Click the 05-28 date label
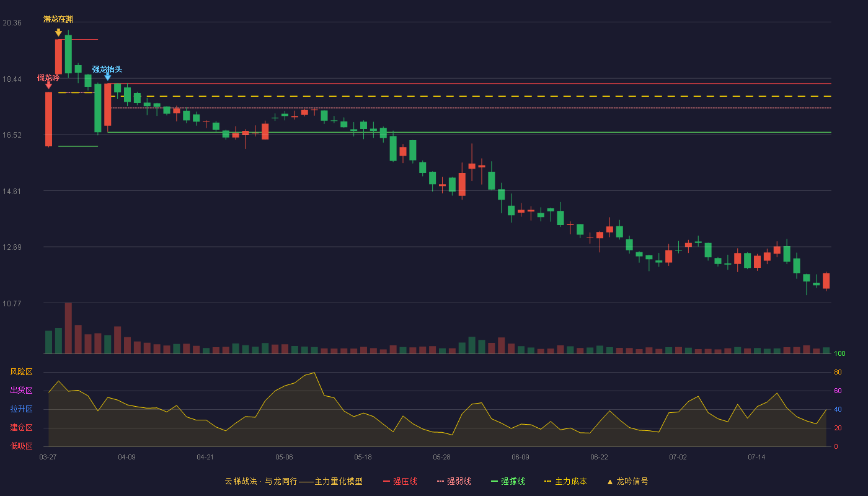Viewport: 868px width, 496px height. (x=441, y=457)
